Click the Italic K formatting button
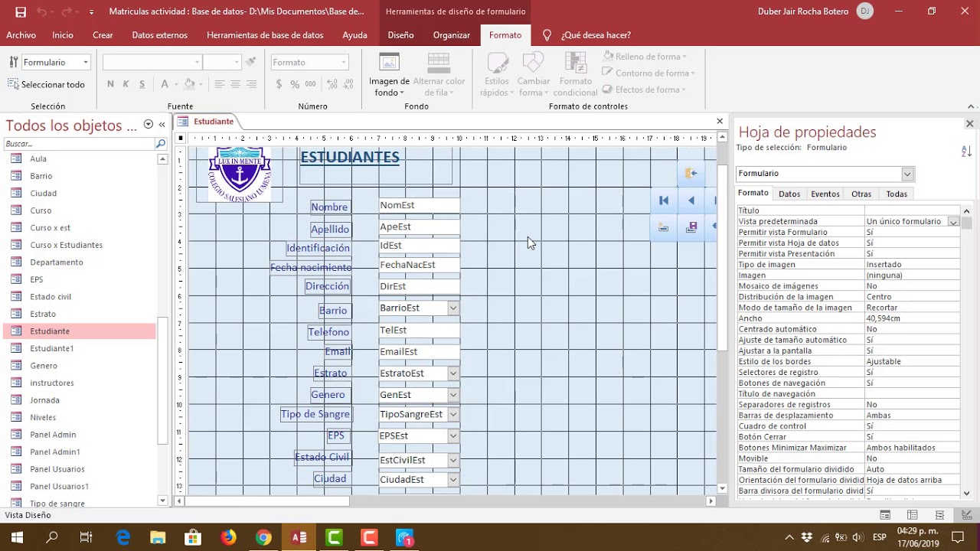Screen dimensions: 980x551 [126, 84]
